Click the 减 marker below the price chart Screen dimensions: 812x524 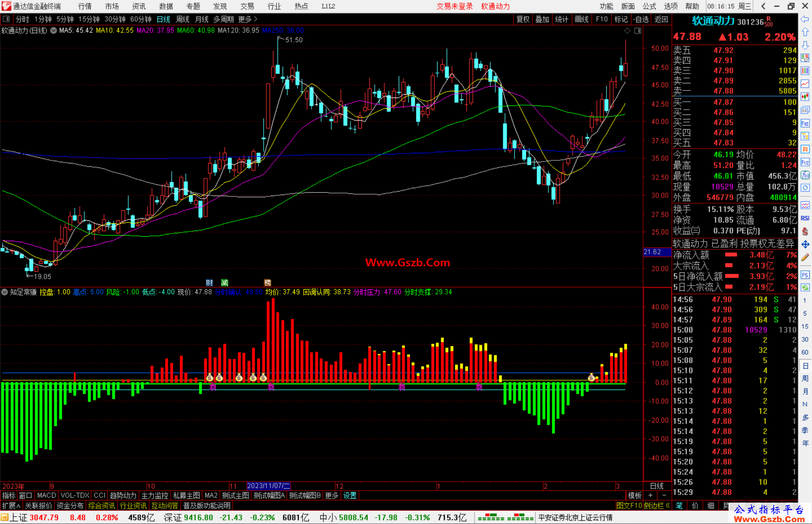[x=225, y=282]
